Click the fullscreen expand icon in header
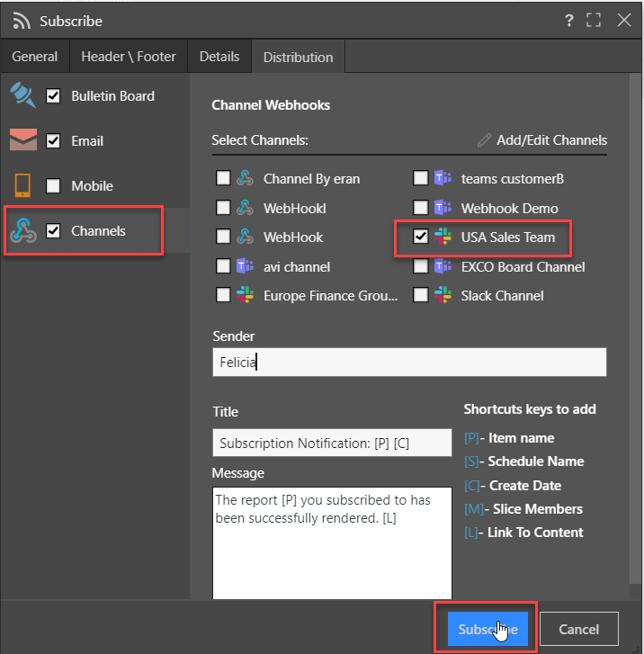 594,20
